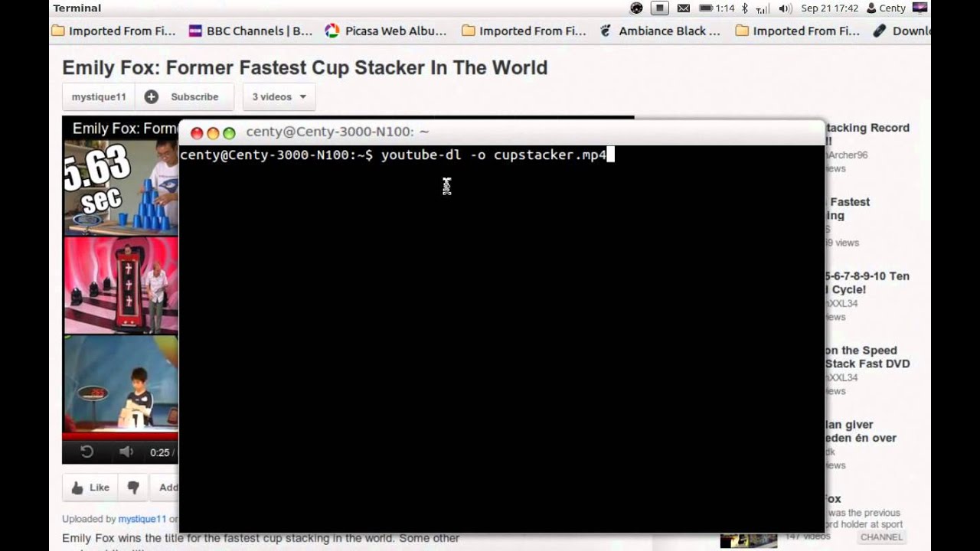
Task: Open the bookmark folder after Ambiance Black
Action: pyautogui.click(x=797, y=31)
